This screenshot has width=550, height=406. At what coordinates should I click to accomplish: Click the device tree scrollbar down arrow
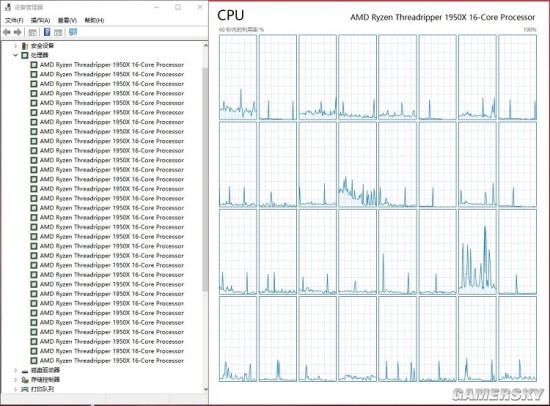(206, 389)
